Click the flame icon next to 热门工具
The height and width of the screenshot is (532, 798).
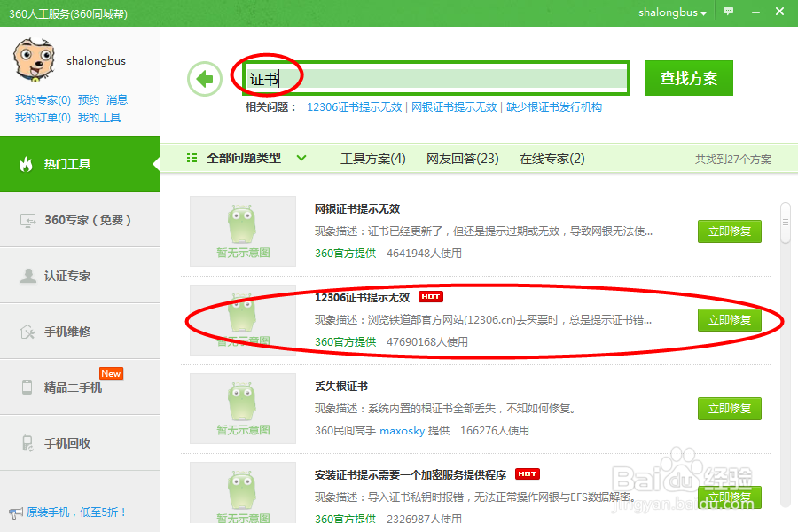click(26, 164)
